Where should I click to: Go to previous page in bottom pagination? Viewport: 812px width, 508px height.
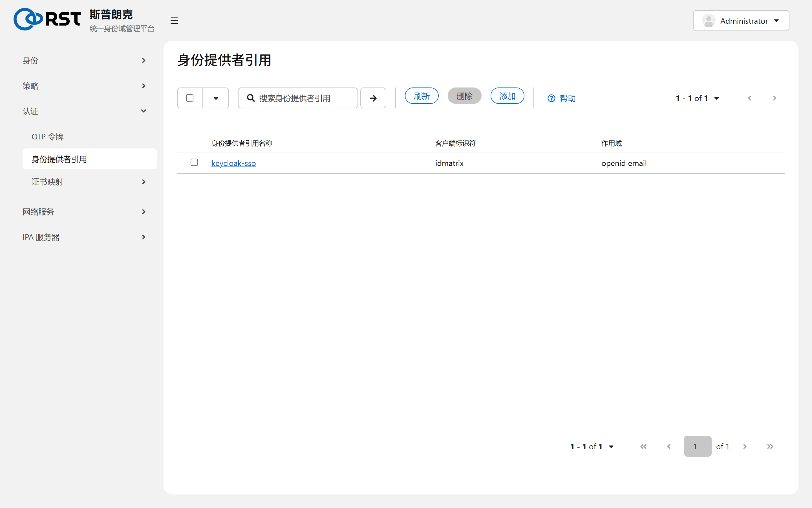coord(669,446)
